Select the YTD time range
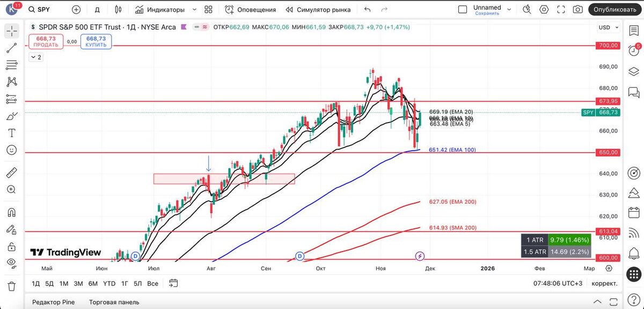The height and width of the screenshot is (309, 644). pos(109,283)
